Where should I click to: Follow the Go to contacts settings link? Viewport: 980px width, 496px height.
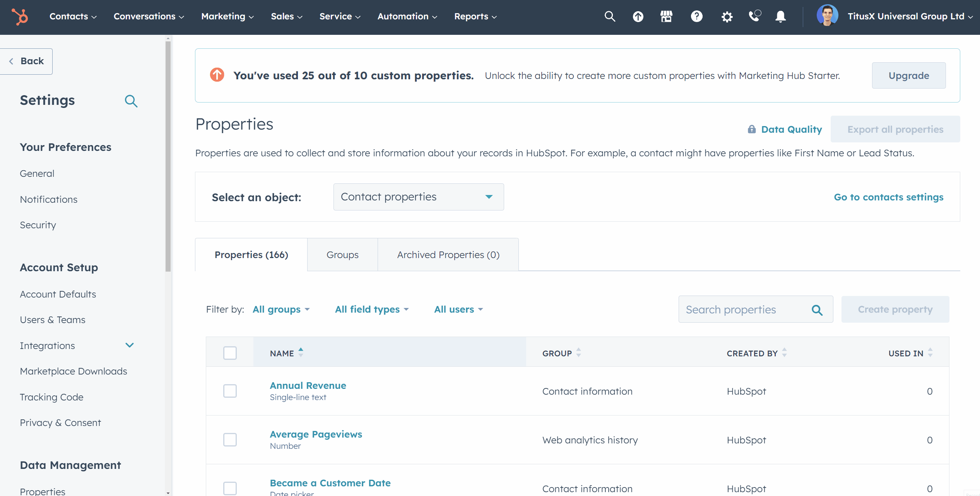coord(888,197)
